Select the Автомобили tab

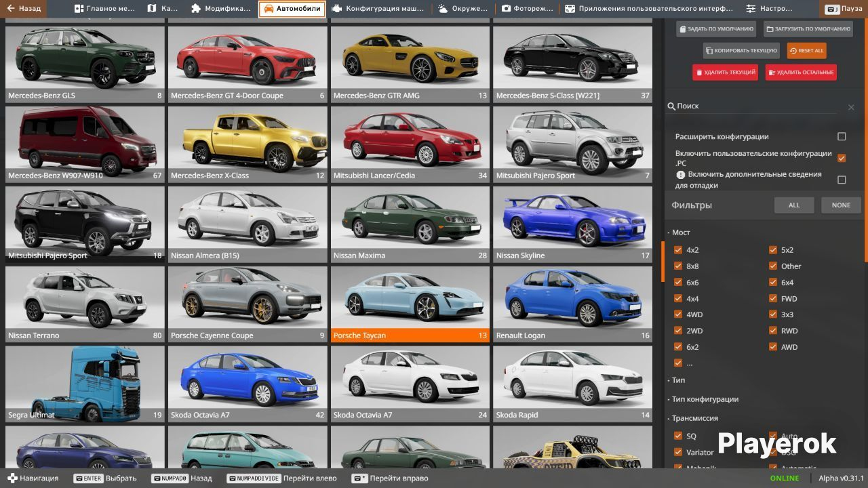coord(292,9)
